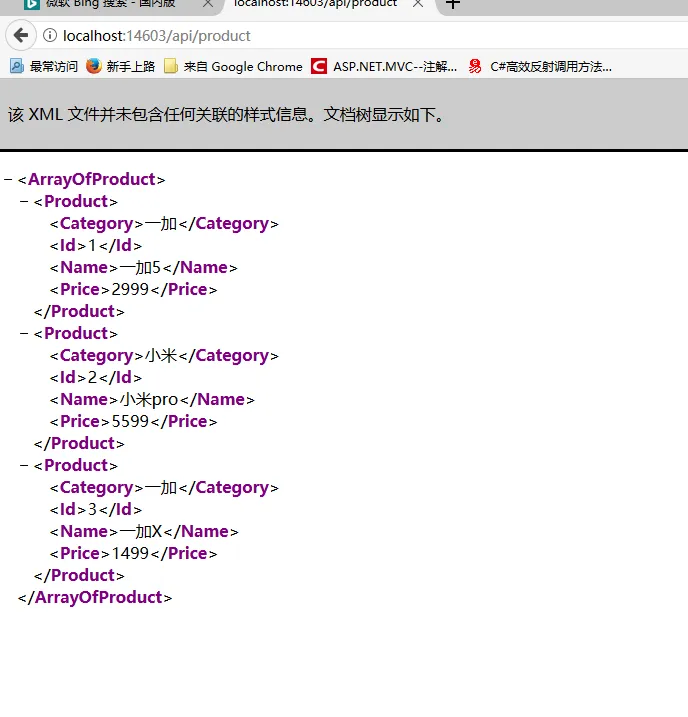Click the Price value 1499
Image resolution: width=688 pixels, height=717 pixels.
pos(130,553)
